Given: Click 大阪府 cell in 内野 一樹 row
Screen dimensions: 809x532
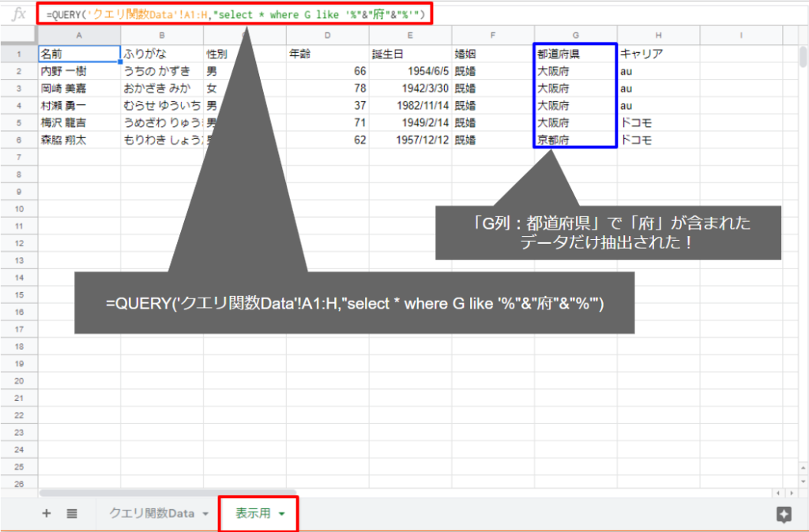Looking at the screenshot, I should (576, 71).
